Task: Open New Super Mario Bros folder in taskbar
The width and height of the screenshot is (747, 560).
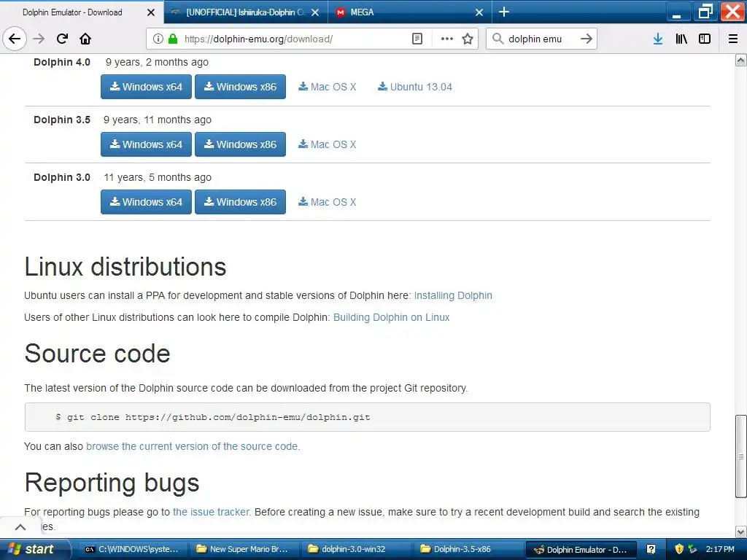Action: 244,549
